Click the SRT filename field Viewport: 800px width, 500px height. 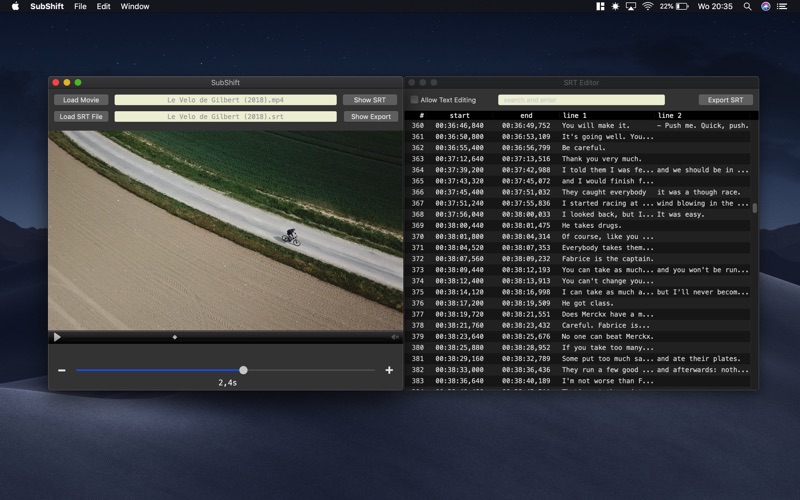(x=226, y=116)
